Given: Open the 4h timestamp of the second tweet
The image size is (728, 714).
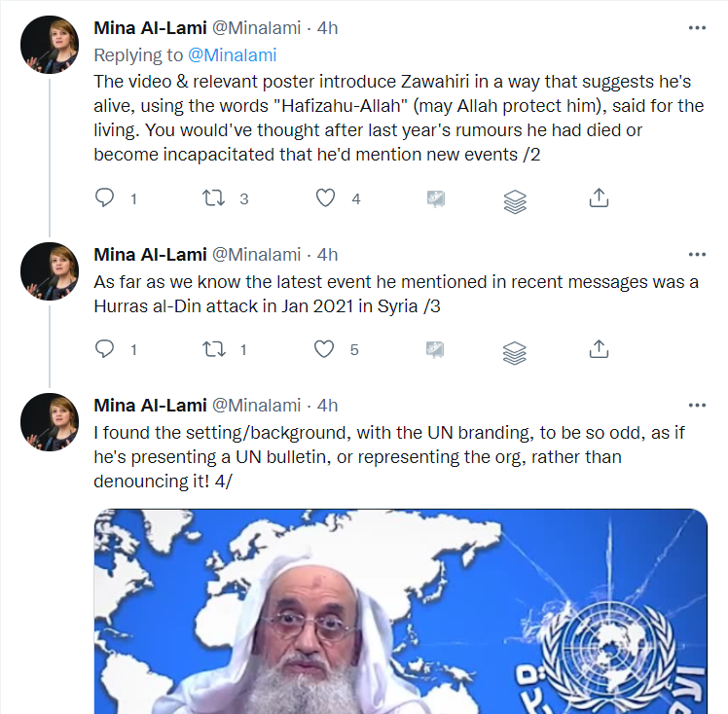Looking at the screenshot, I should coord(328,255).
